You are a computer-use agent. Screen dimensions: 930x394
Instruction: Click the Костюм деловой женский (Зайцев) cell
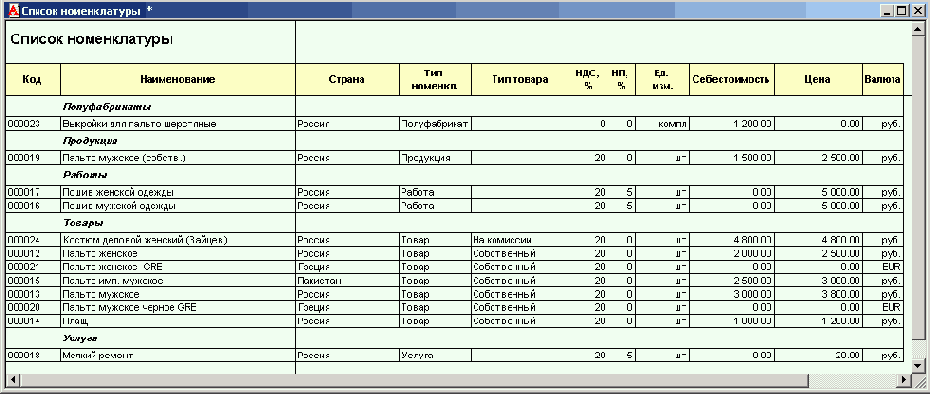(178, 240)
